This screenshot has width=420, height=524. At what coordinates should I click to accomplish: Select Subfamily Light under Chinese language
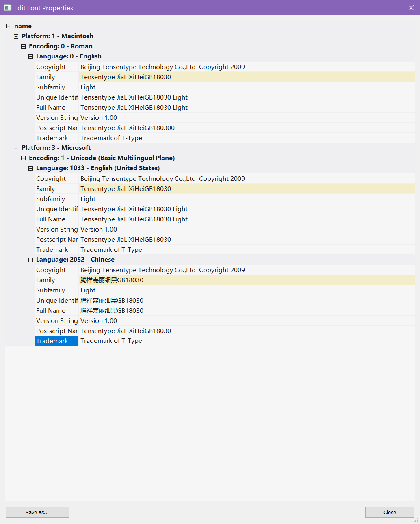(x=247, y=290)
